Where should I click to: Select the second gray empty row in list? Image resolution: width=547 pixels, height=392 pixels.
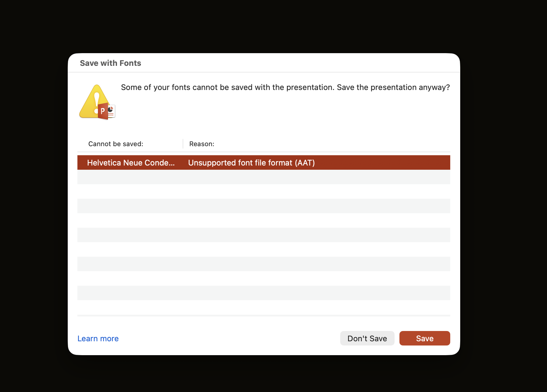(264, 206)
